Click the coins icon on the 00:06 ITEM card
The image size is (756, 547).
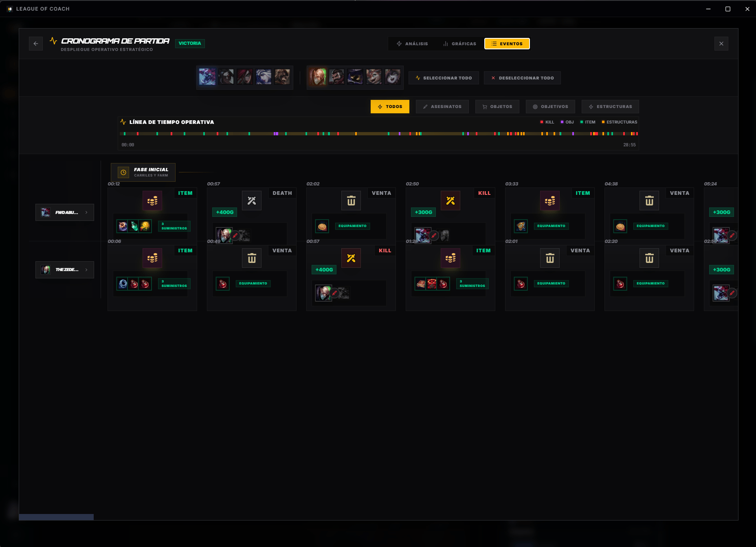(x=152, y=258)
